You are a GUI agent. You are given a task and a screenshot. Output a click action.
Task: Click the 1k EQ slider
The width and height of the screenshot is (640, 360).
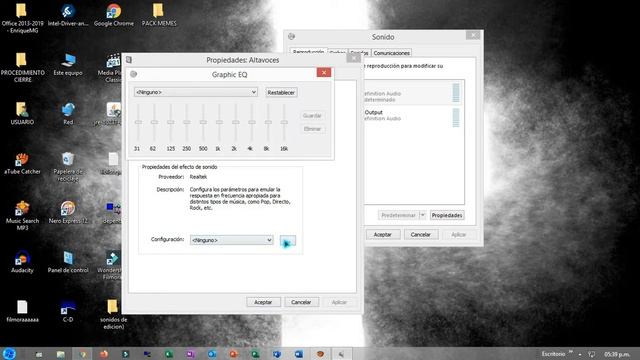coord(219,122)
